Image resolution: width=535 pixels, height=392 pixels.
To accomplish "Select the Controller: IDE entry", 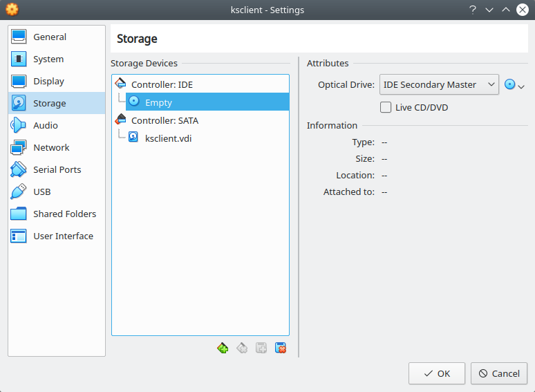I will 200,84.
